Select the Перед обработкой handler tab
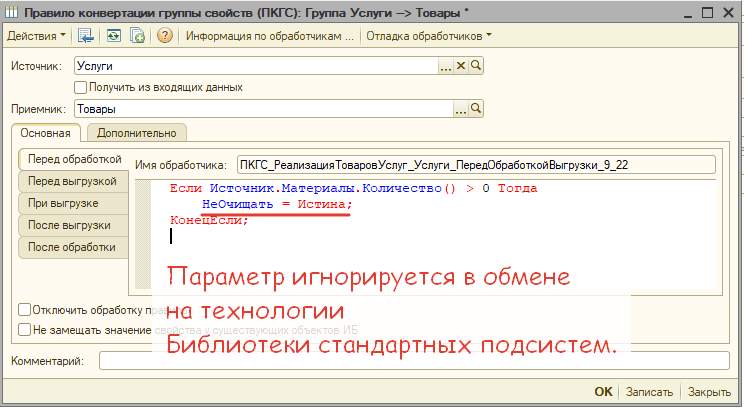The image size is (744, 408). click(x=74, y=159)
